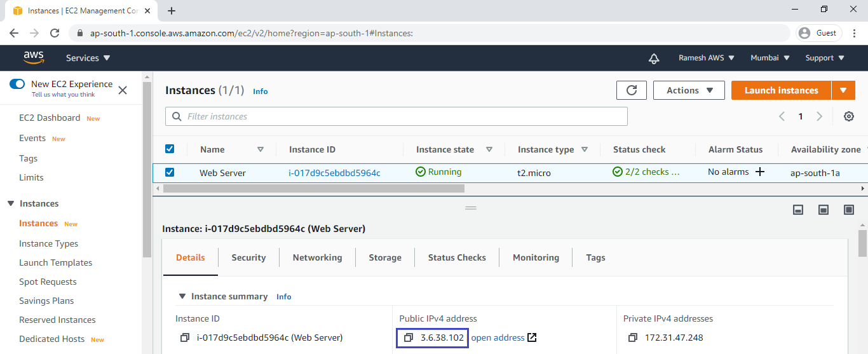Uncheck the Web Server instance checkbox

[x=170, y=172]
